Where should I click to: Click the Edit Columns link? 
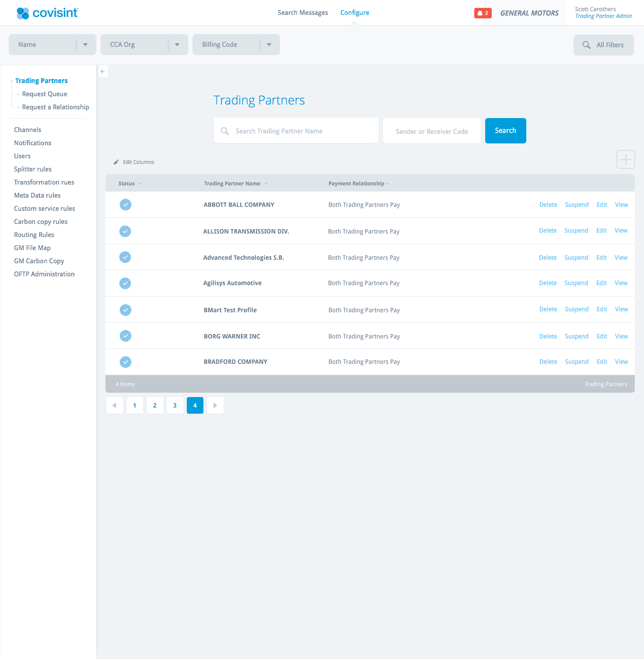pyautogui.click(x=134, y=162)
